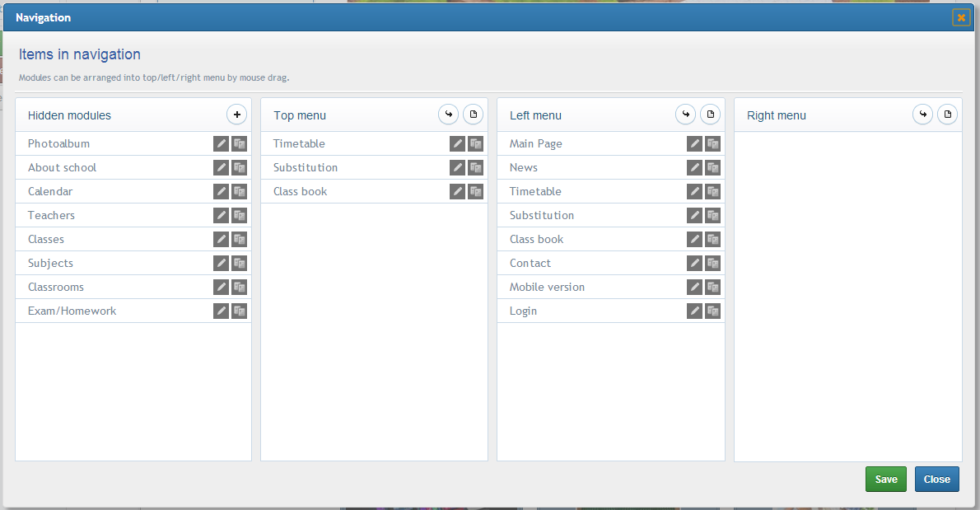980x510 pixels.
Task: Click copy icon for Substitution in Top menu
Action: pyautogui.click(x=475, y=167)
